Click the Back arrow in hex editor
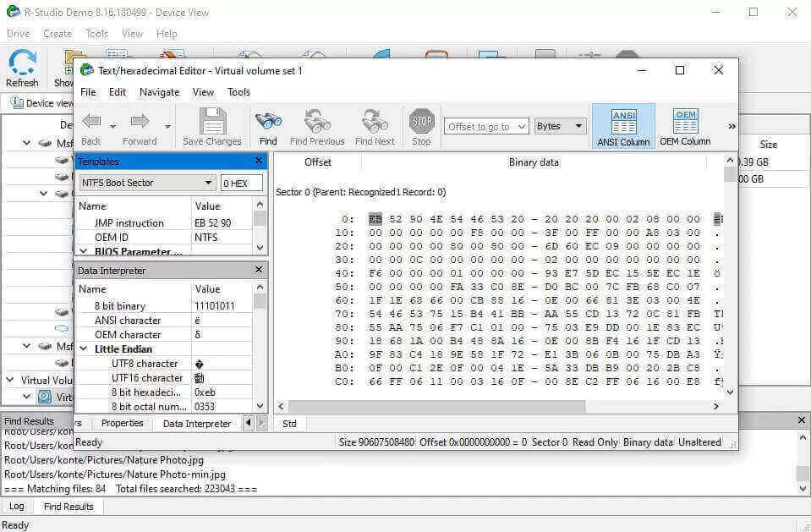Screen dimensions: 811x532 tap(91, 122)
